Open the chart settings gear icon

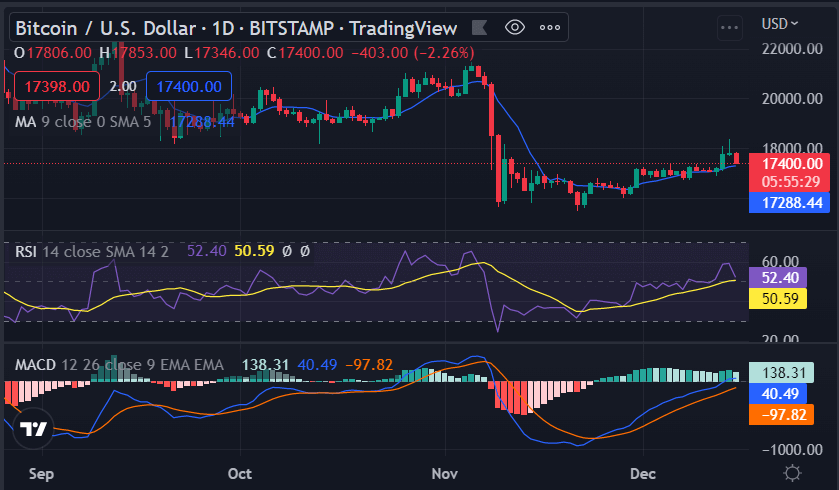792,473
